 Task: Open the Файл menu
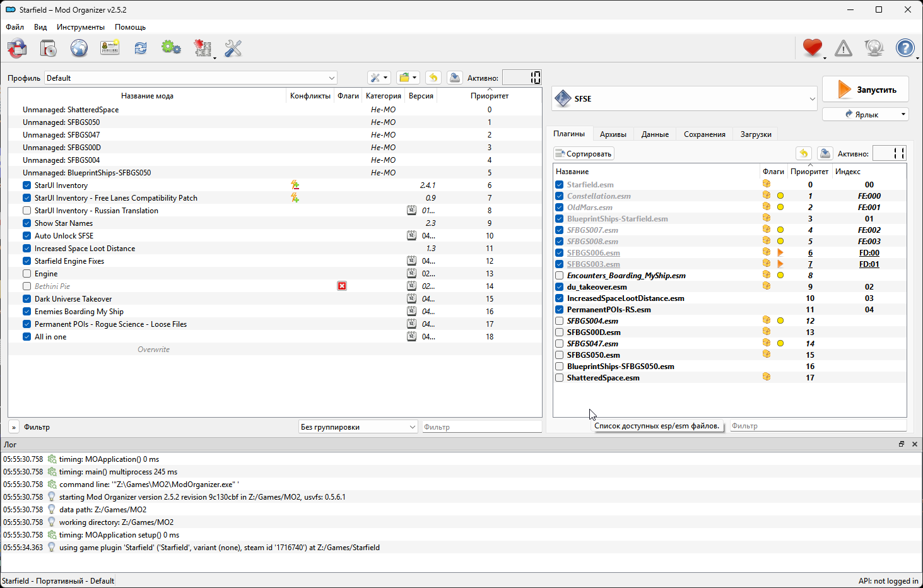pos(15,27)
